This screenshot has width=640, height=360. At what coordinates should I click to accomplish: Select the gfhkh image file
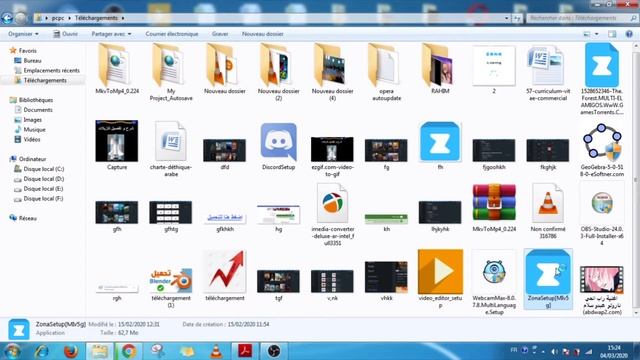pos(224,217)
